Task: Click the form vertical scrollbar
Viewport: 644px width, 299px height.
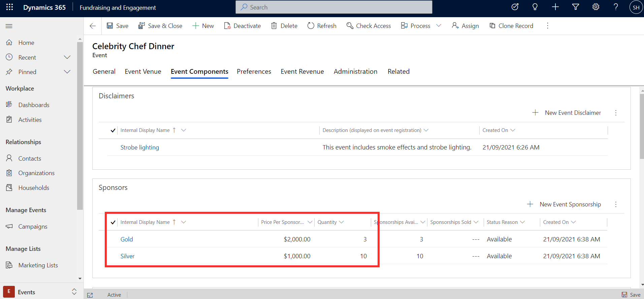Action: (x=642, y=126)
